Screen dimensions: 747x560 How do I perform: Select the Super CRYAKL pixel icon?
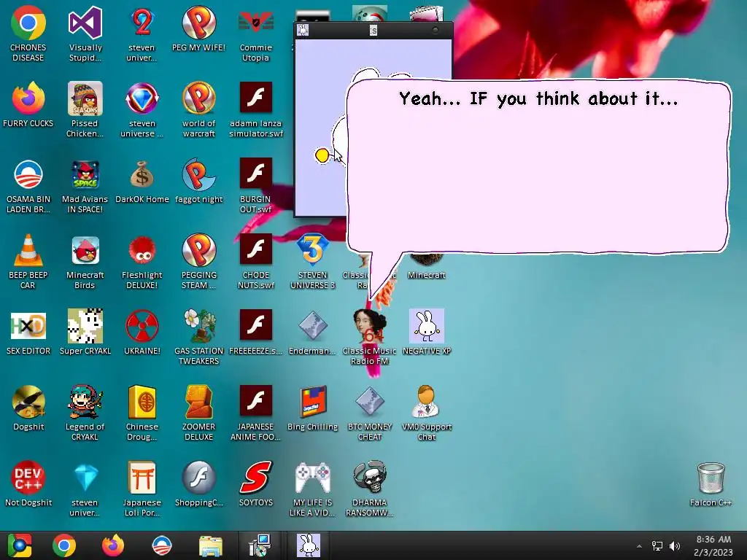pyautogui.click(x=85, y=332)
